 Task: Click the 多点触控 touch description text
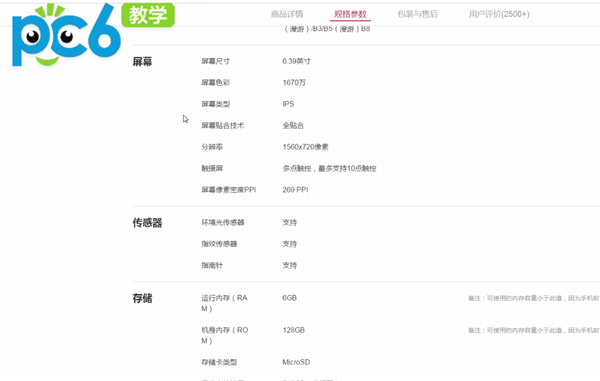[x=329, y=168]
